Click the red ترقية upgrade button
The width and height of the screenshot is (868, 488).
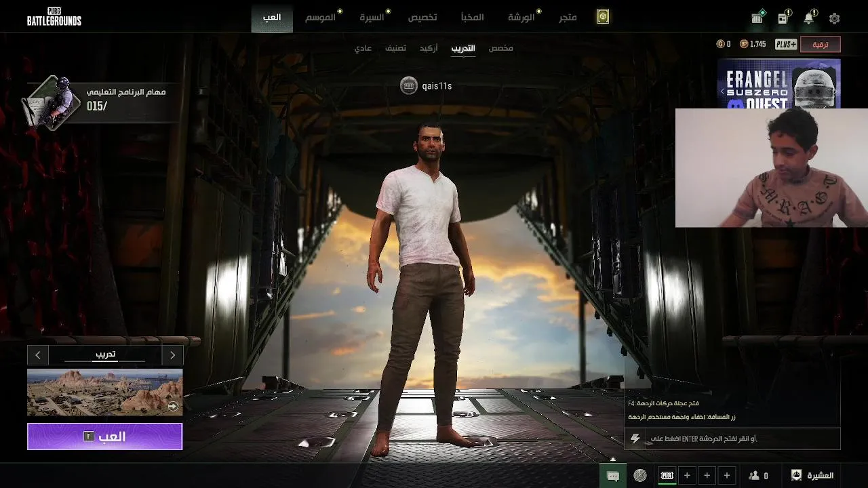point(821,45)
